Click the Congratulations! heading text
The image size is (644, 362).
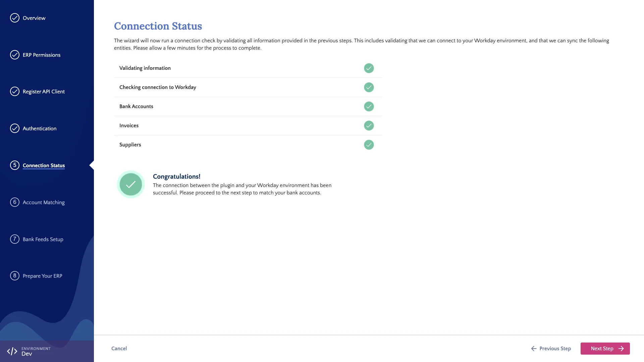point(176,177)
